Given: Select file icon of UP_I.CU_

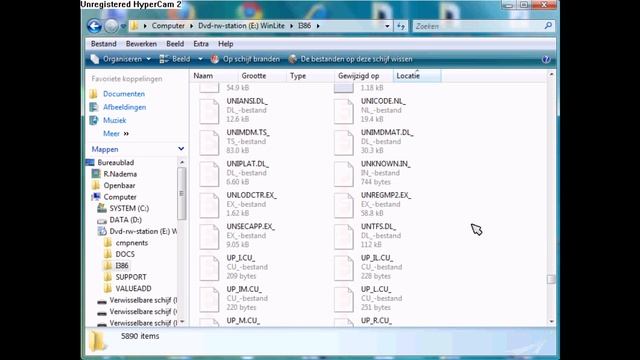Looking at the screenshot, I should click(x=209, y=268).
